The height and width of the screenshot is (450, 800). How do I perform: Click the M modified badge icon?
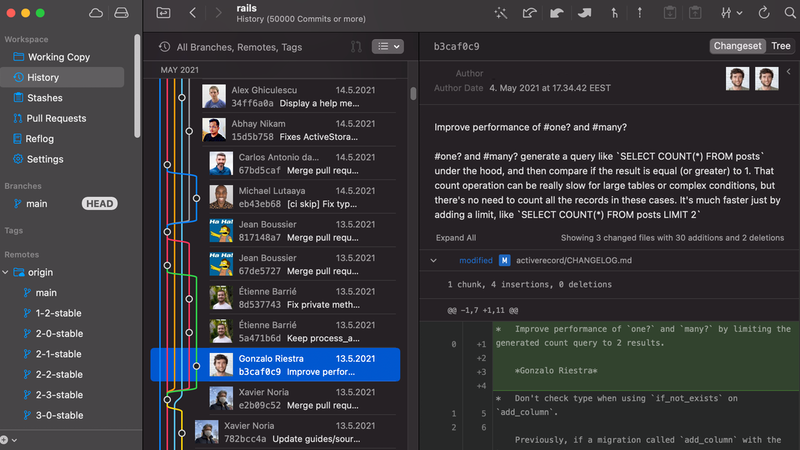[x=504, y=261]
